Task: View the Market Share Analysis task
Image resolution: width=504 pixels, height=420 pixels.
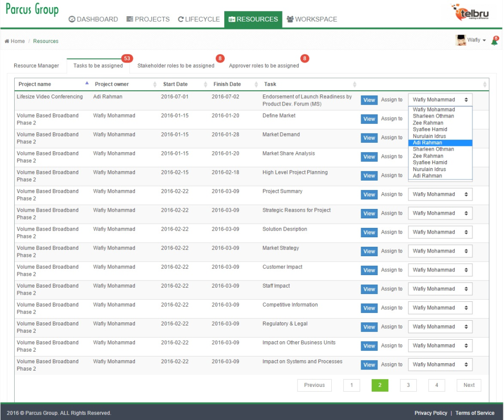Action: pos(369,156)
